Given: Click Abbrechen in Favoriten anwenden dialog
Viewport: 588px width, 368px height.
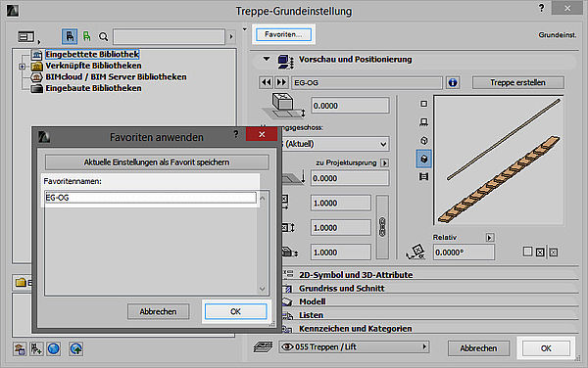Looking at the screenshot, I should [x=158, y=311].
